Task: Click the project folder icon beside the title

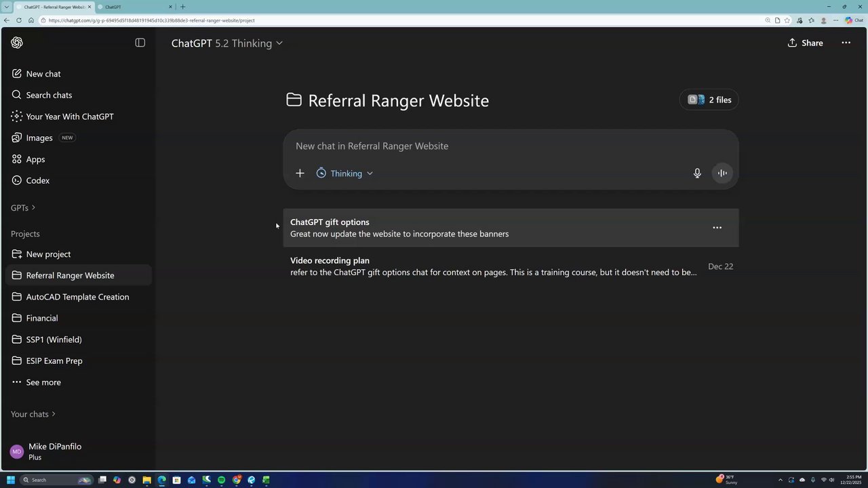Action: [x=294, y=100]
